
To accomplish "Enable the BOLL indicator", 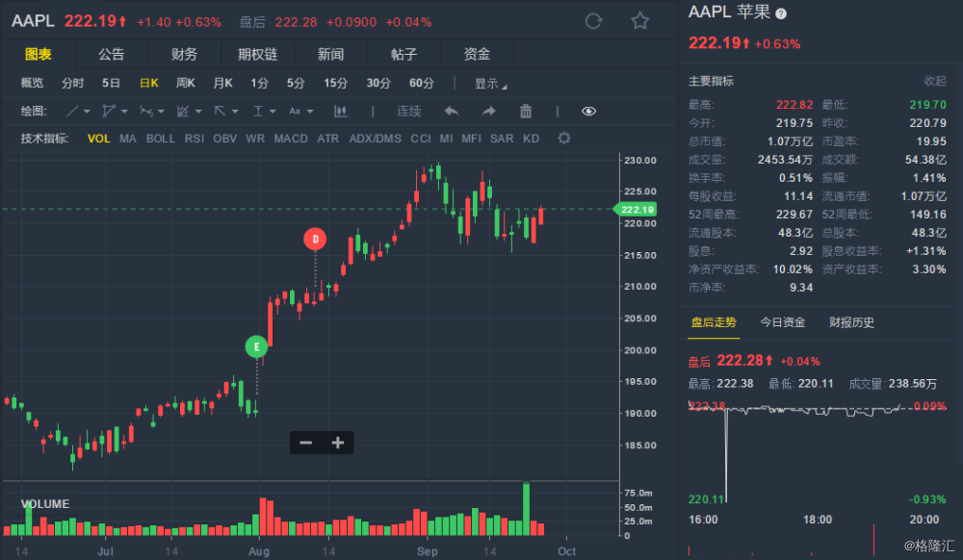I will (x=161, y=139).
